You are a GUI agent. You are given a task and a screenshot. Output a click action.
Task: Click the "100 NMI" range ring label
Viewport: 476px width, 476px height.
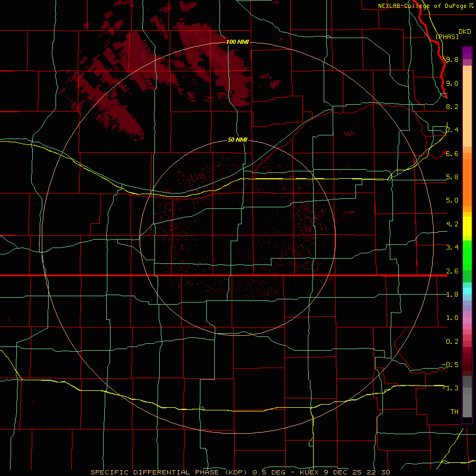(237, 42)
